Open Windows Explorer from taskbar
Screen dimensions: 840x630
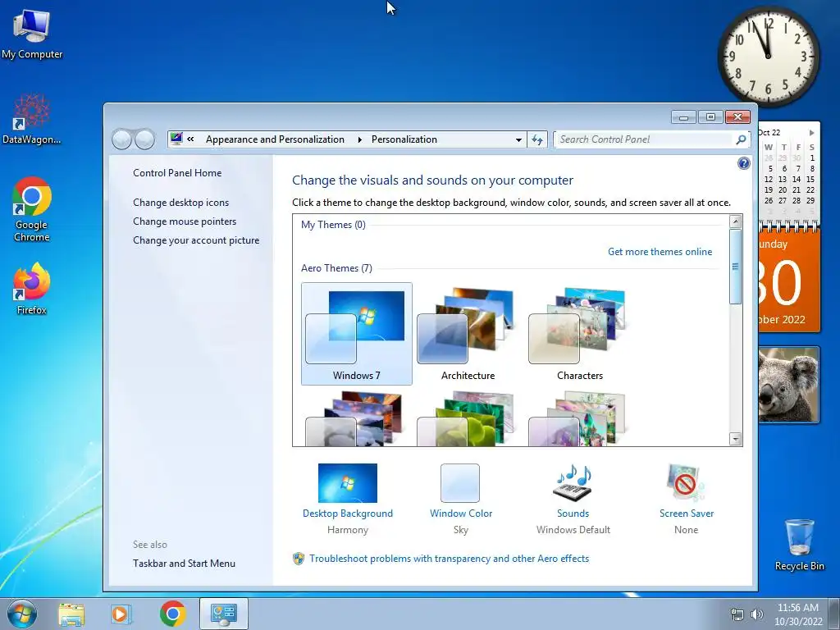(x=71, y=614)
